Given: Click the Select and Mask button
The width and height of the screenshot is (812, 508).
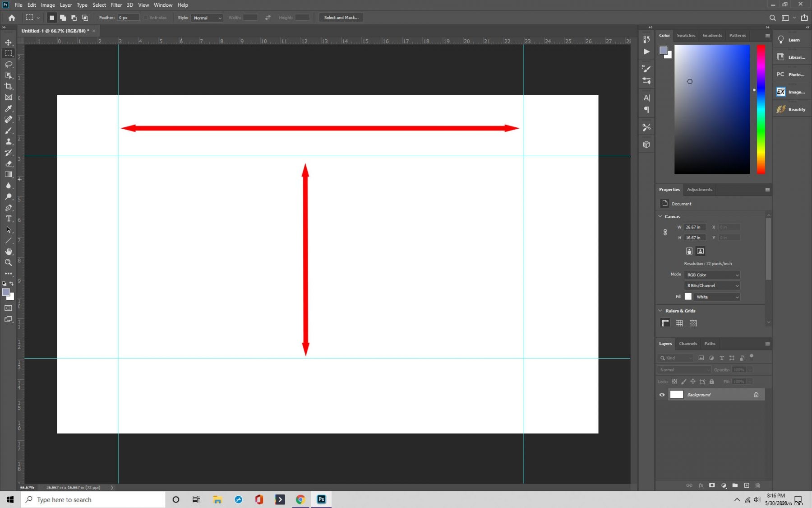Looking at the screenshot, I should pyautogui.click(x=341, y=18).
